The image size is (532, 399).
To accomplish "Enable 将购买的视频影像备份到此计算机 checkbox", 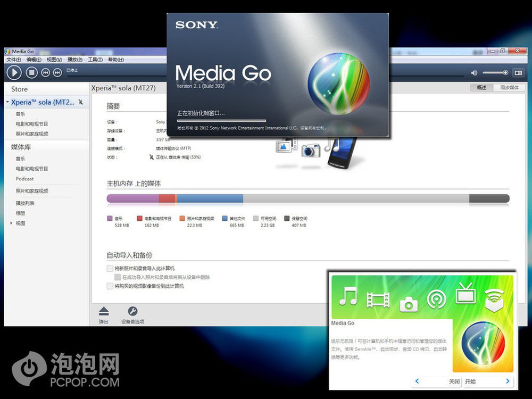I will click(110, 286).
